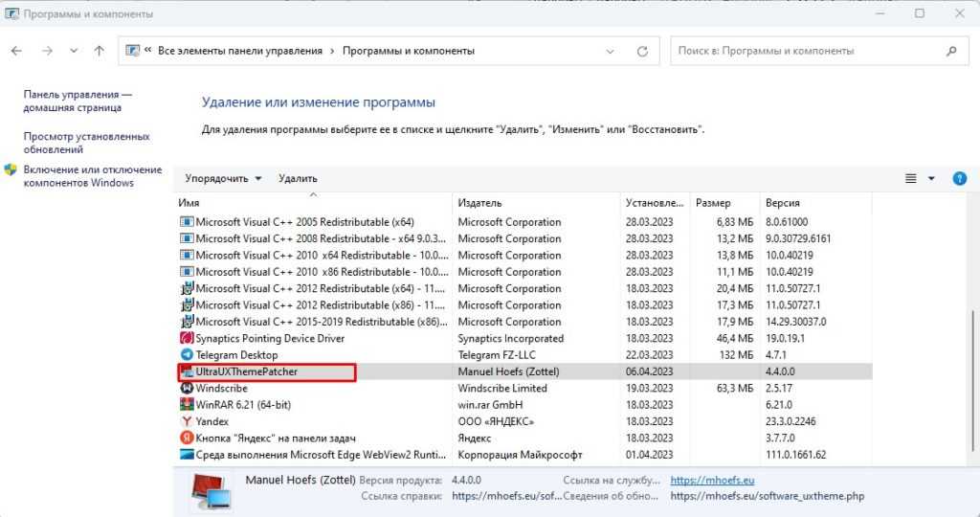Open the Упорядочить dropdown menu
This screenshot has height=517, width=980.
pyautogui.click(x=223, y=178)
